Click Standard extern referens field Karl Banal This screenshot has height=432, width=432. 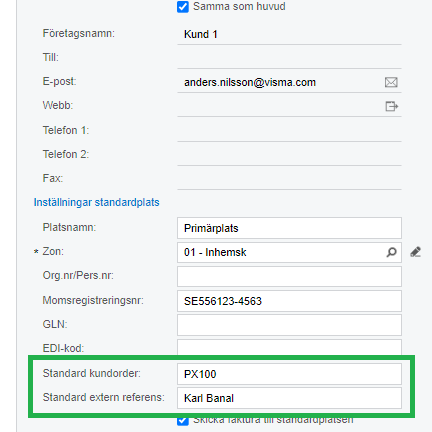289,398
